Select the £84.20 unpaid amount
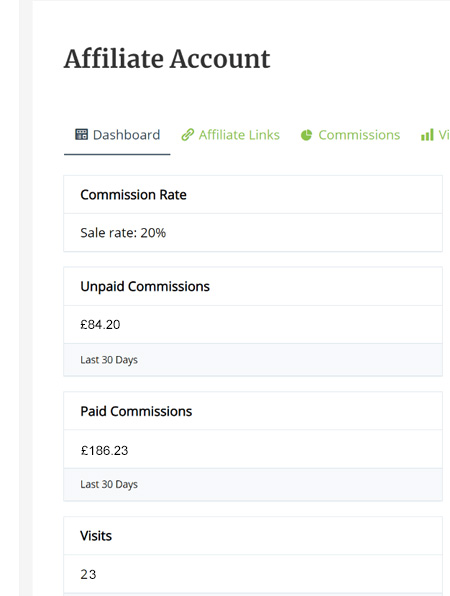The image size is (450, 596). 100,325
